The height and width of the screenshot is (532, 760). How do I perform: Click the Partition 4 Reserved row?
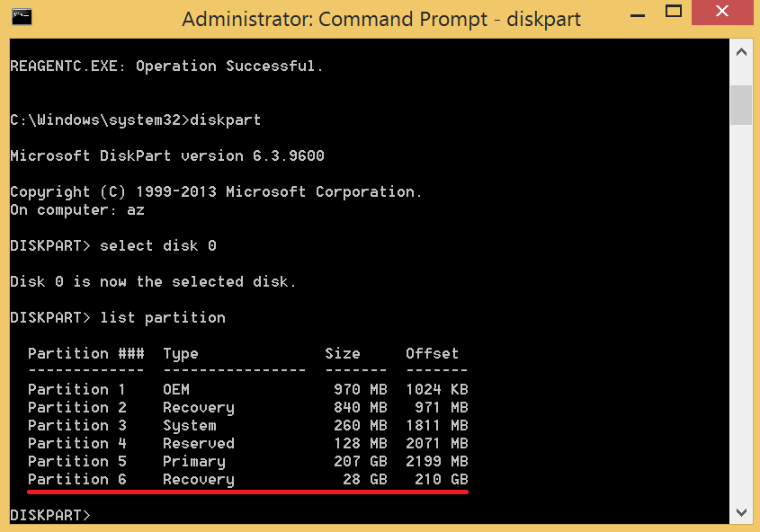(247, 443)
